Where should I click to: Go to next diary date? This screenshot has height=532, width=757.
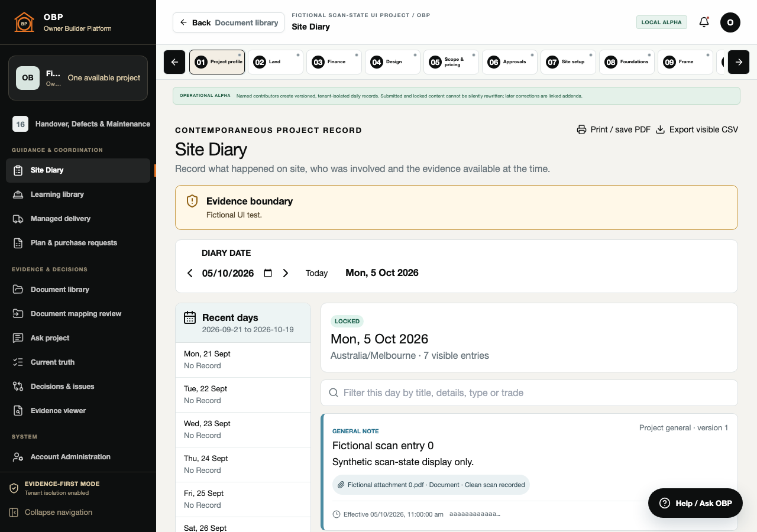[286, 273]
